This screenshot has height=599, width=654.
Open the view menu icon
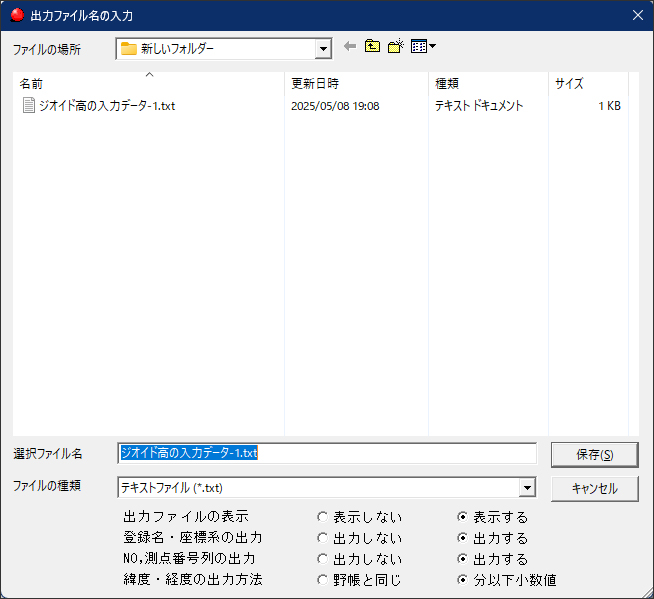pyautogui.click(x=419, y=46)
